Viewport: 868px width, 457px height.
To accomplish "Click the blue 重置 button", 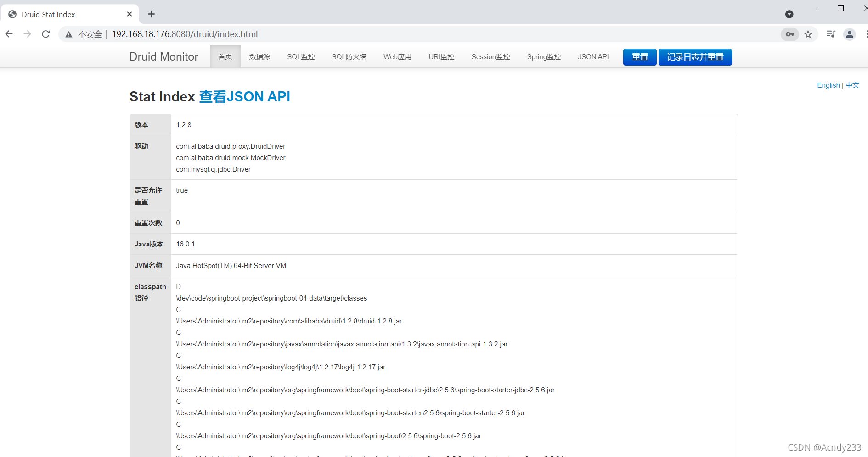I will [640, 57].
